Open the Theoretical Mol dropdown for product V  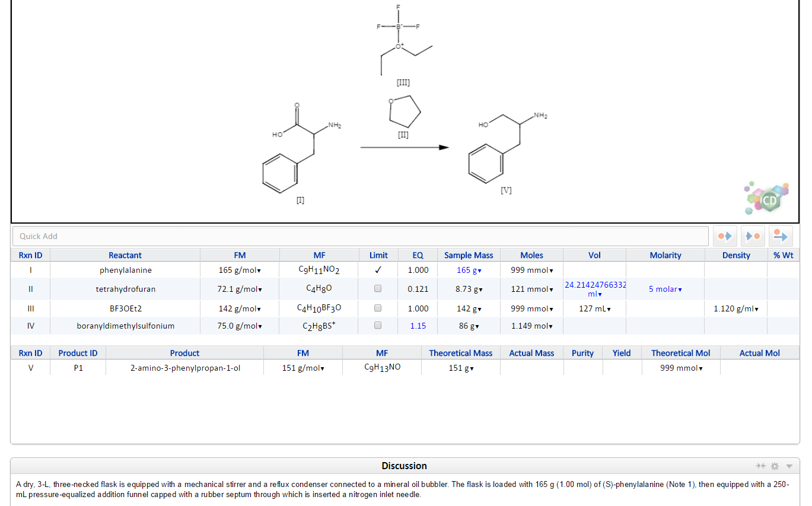700,368
